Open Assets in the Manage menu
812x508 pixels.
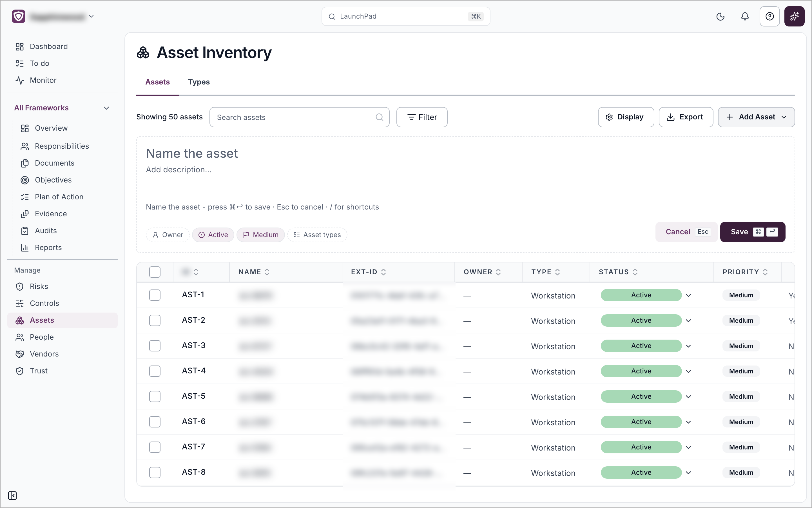click(63, 320)
